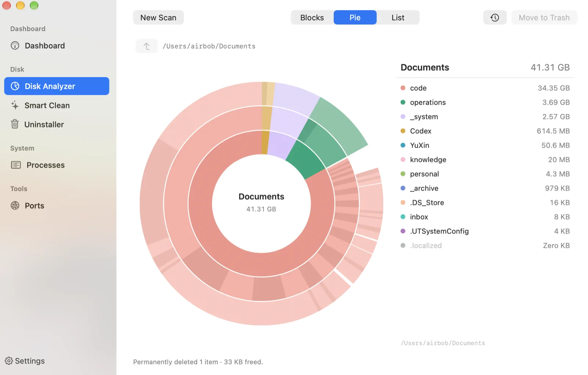Viewport: 588px width, 375px height.
Task: Click the Move to Trash button
Action: [544, 18]
